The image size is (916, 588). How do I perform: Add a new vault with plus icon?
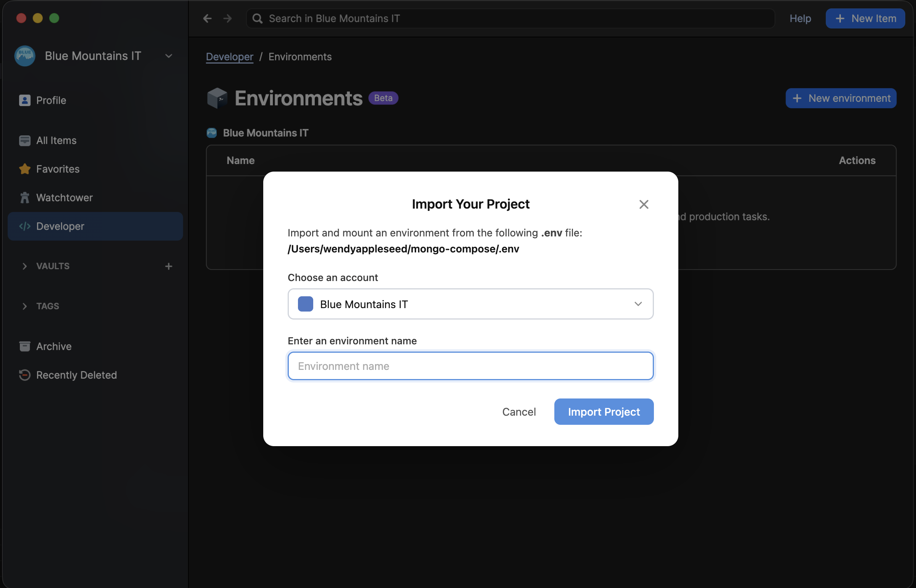[x=169, y=266]
